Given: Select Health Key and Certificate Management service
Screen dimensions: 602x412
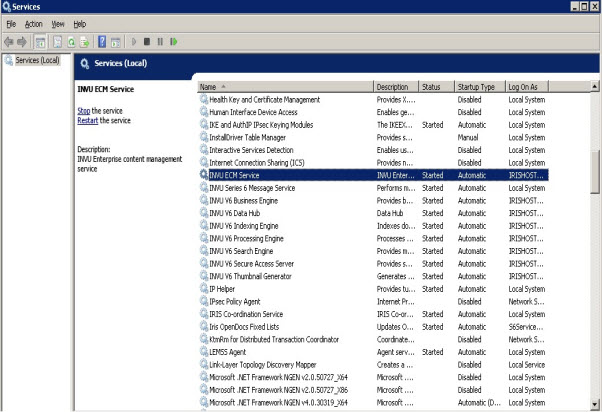Looking at the screenshot, I should pos(264,100).
